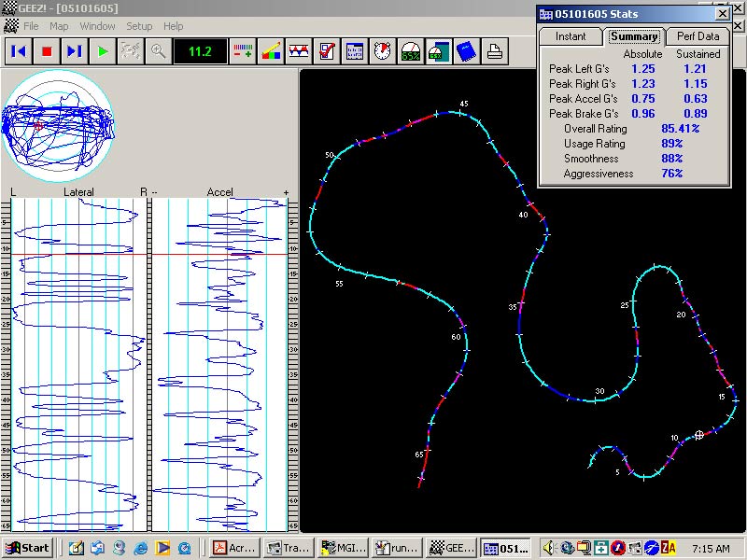
Task: Click the red checkmark options icon
Action: (327, 51)
